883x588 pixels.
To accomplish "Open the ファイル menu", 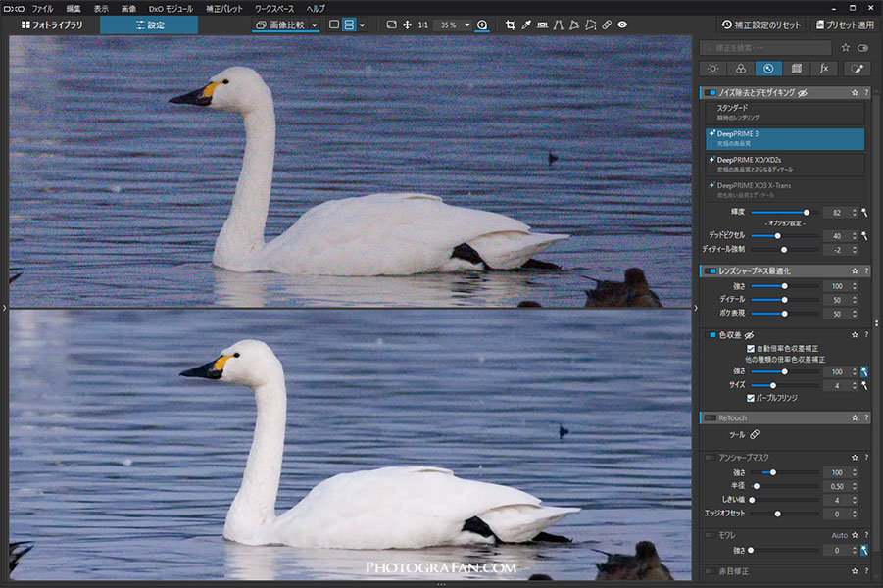I will [42, 9].
